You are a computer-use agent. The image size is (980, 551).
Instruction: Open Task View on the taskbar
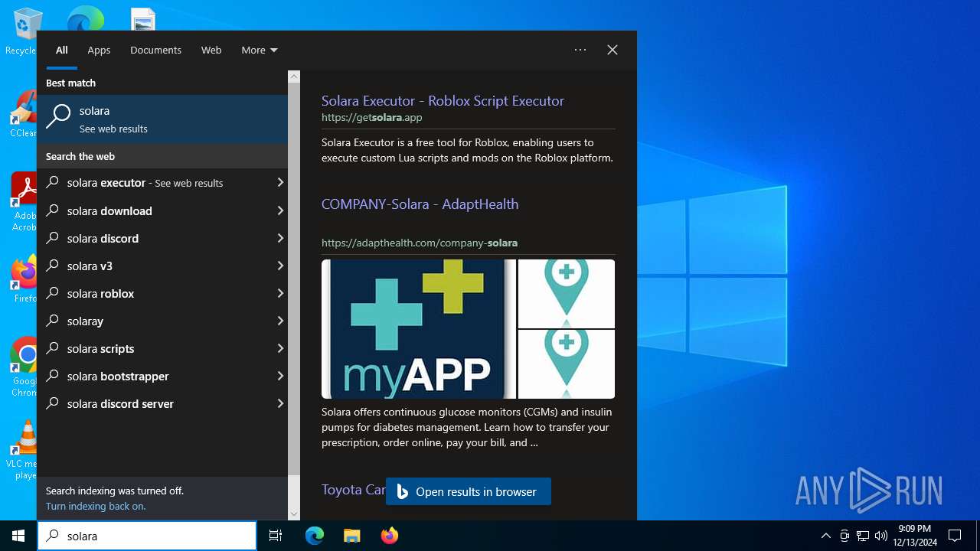(x=276, y=536)
